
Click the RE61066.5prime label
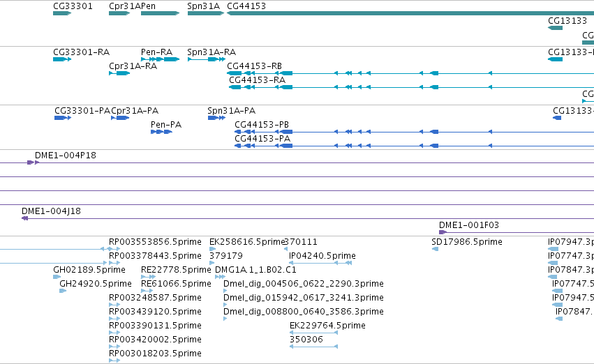point(176,283)
